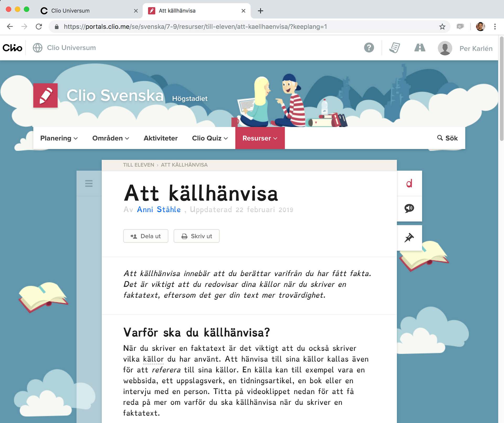Click the help question mark icon

point(369,48)
